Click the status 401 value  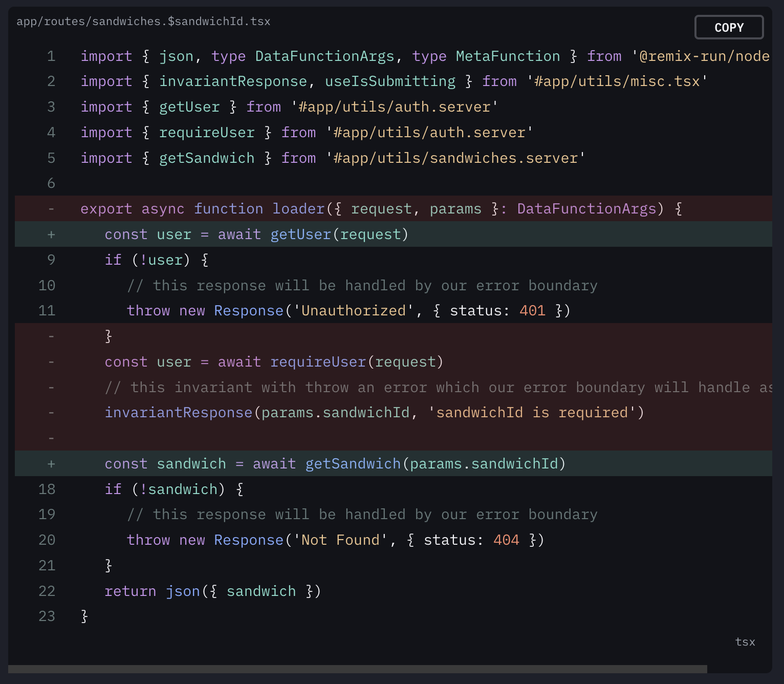pos(532,310)
